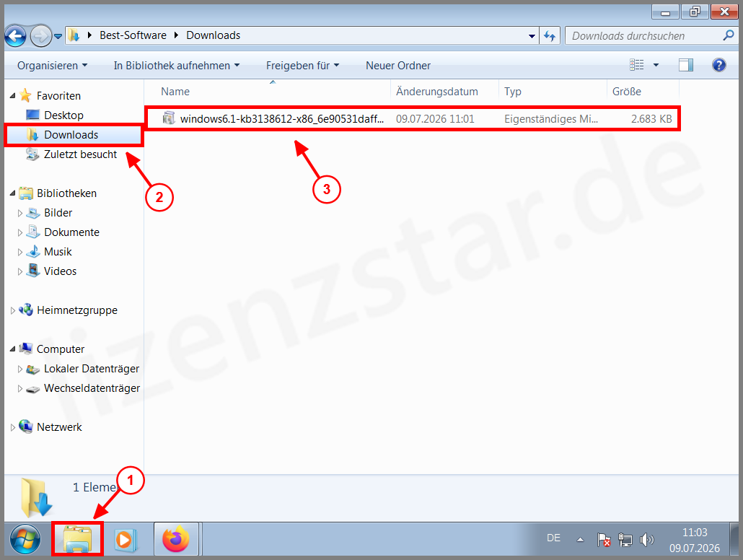Screen dimensions: 743x560
Task: Open the Action Center flag icon
Action: (x=604, y=540)
